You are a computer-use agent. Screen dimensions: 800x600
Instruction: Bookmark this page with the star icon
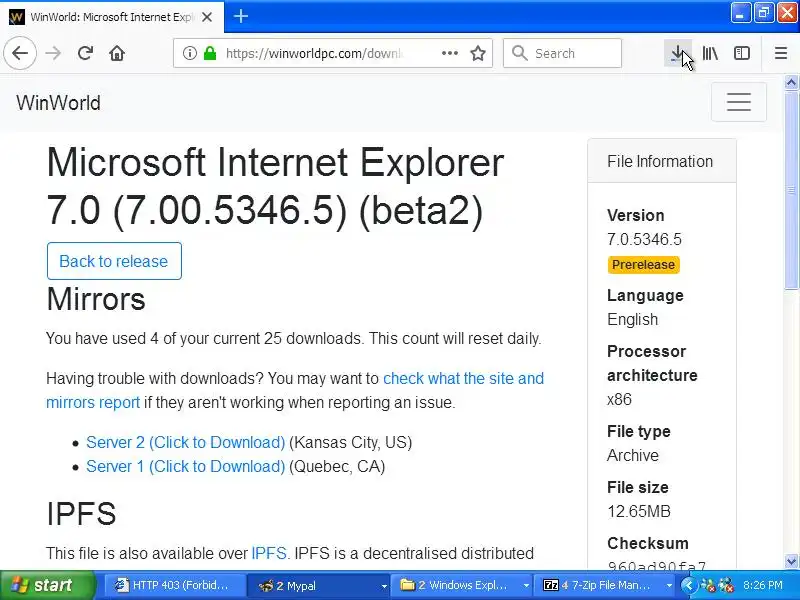coord(478,53)
